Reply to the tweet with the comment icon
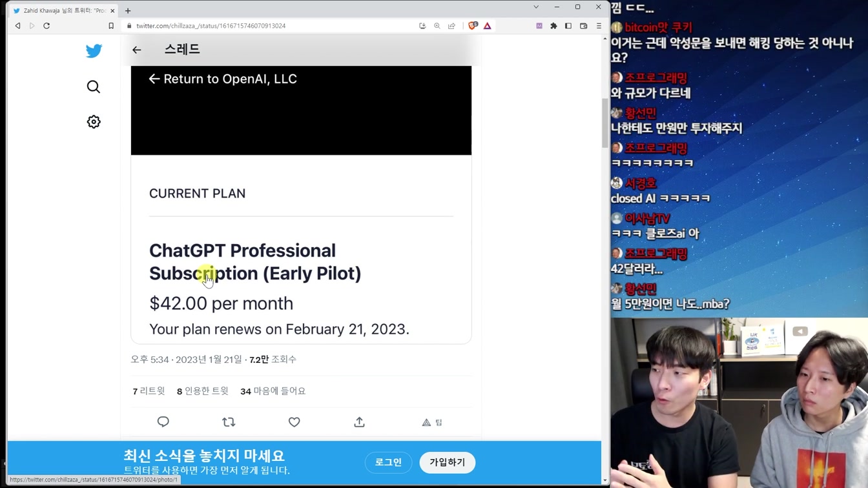Image resolution: width=868 pixels, height=488 pixels. click(x=163, y=422)
